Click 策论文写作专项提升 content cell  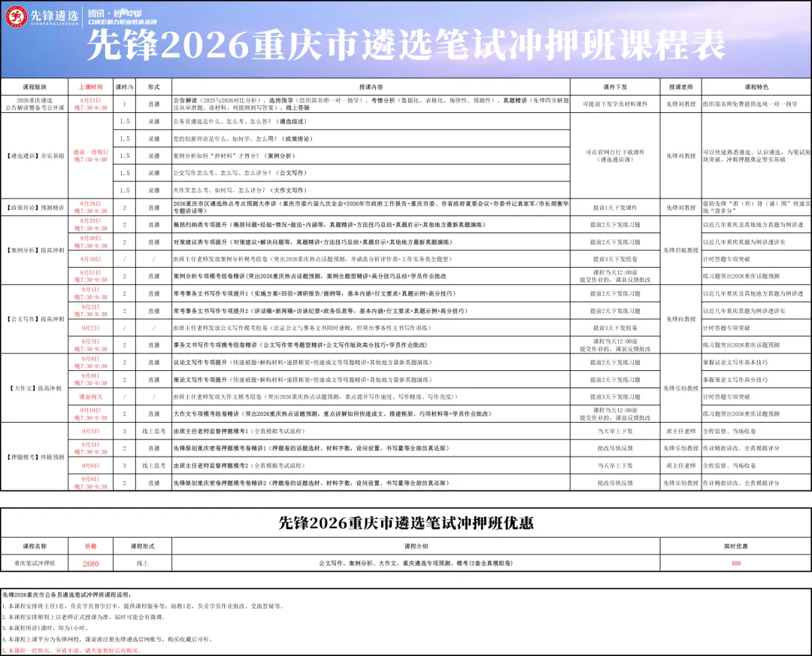371,379
